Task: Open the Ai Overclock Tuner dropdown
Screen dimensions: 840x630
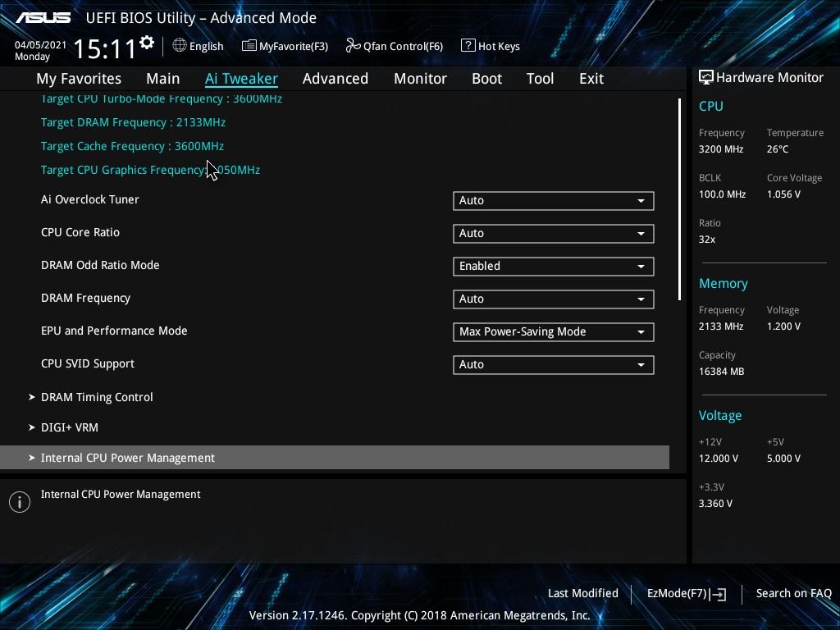Action: tap(554, 201)
